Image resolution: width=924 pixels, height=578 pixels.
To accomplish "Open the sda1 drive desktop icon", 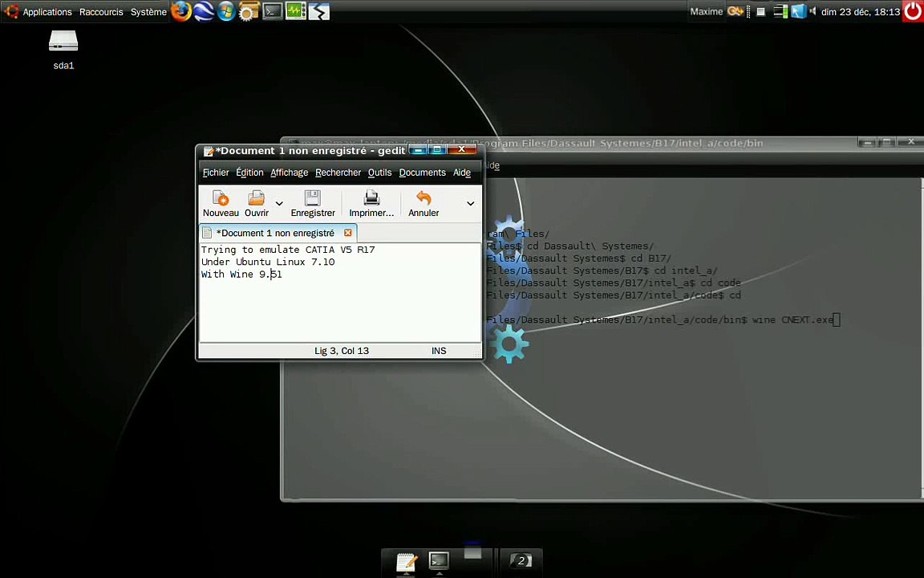I will tap(63, 50).
